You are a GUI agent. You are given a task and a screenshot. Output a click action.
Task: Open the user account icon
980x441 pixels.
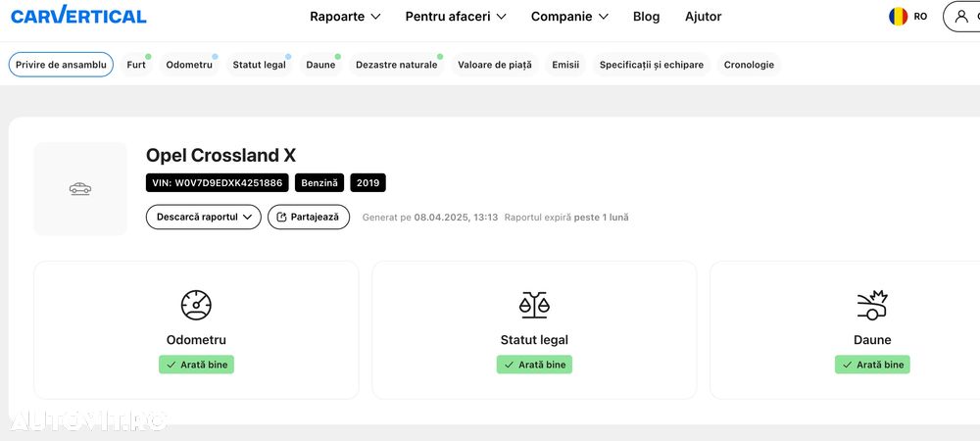961,17
